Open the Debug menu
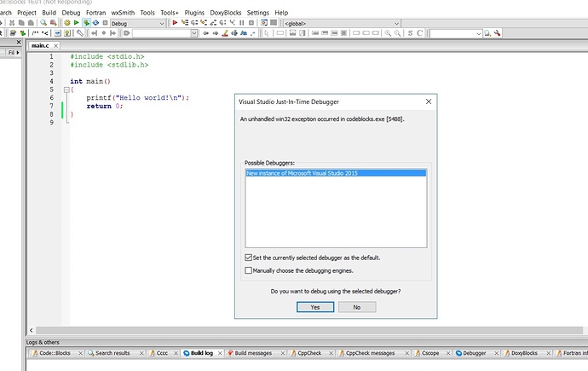Screen dimensions: 588x371 pos(71,13)
